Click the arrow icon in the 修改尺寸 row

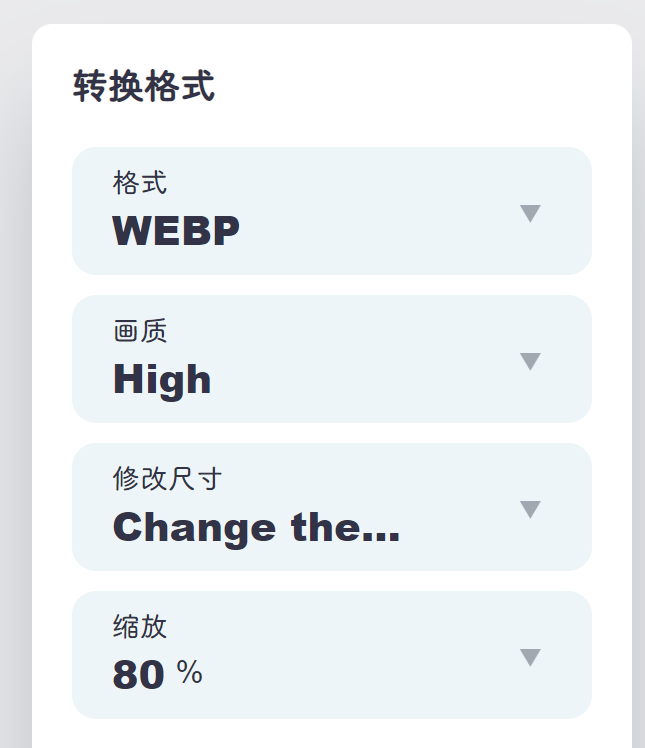point(530,509)
